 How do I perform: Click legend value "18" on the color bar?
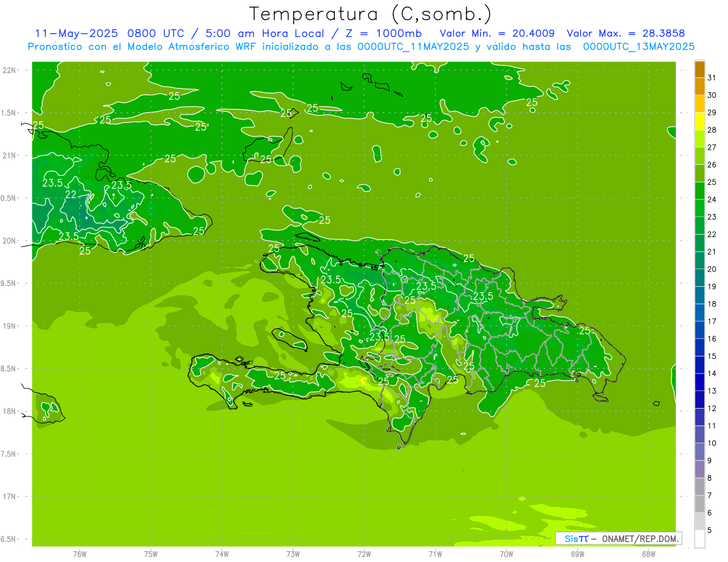pyautogui.click(x=712, y=304)
